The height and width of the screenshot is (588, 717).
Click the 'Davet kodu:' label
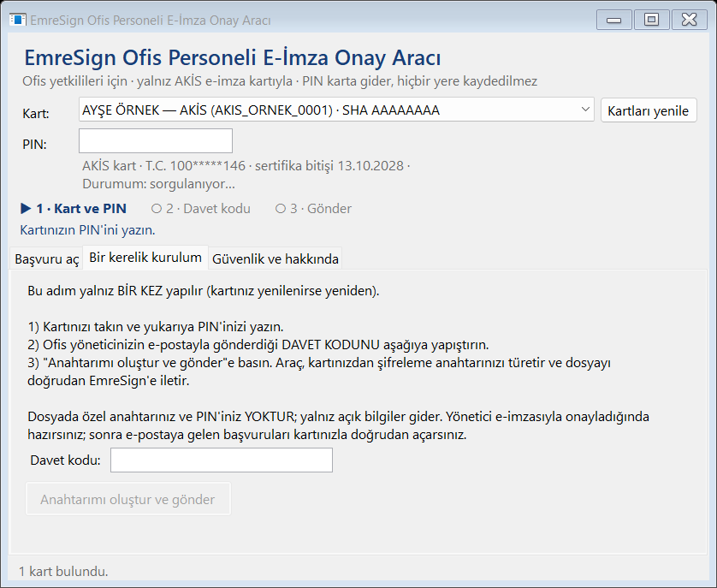pos(65,460)
